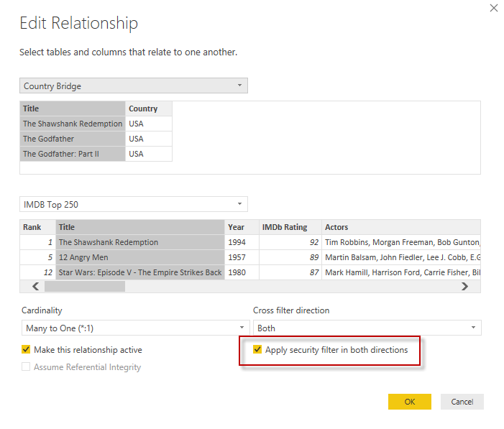The height and width of the screenshot is (429, 504).
Task: Click the 1957 year cell
Action: point(242,257)
